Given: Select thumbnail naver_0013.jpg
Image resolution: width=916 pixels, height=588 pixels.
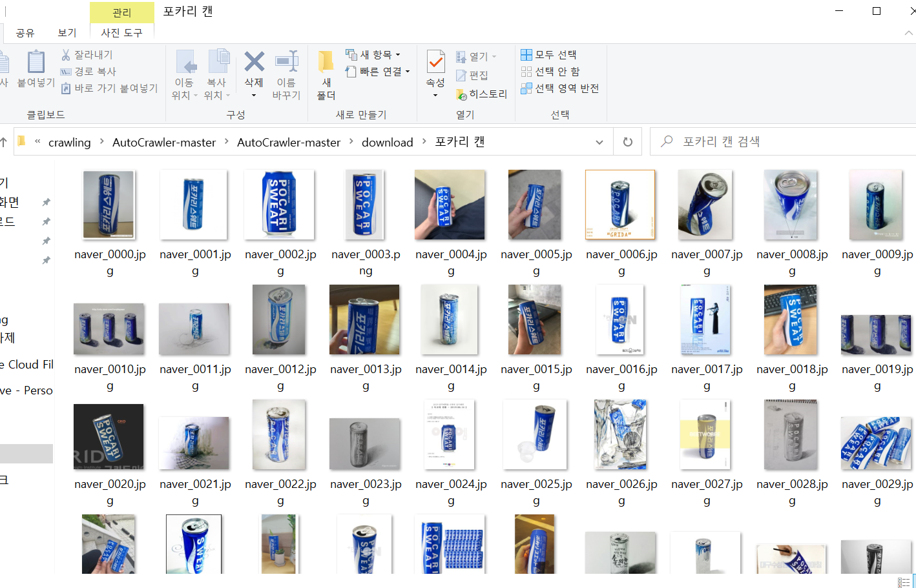Looking at the screenshot, I should (364, 319).
